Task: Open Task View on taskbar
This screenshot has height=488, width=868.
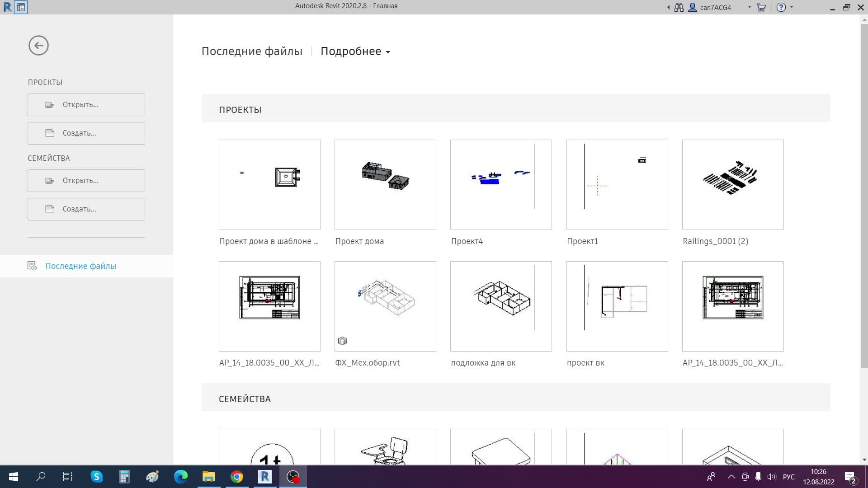Action: [68, 477]
